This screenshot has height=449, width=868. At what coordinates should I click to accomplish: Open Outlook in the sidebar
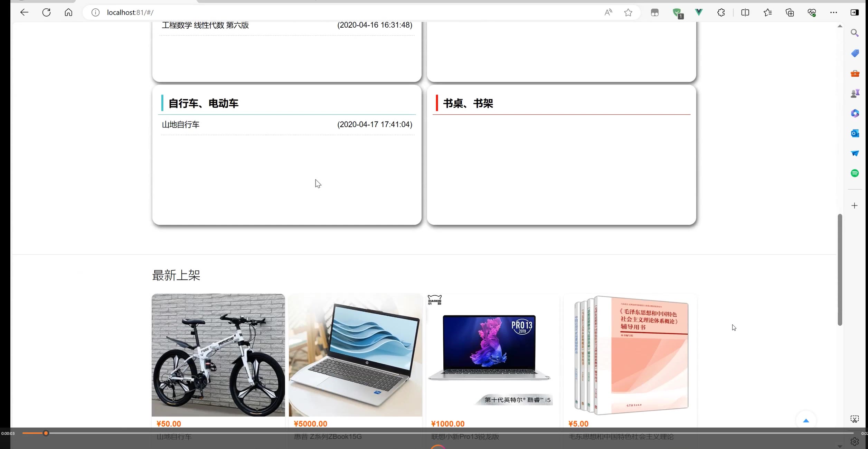click(855, 133)
